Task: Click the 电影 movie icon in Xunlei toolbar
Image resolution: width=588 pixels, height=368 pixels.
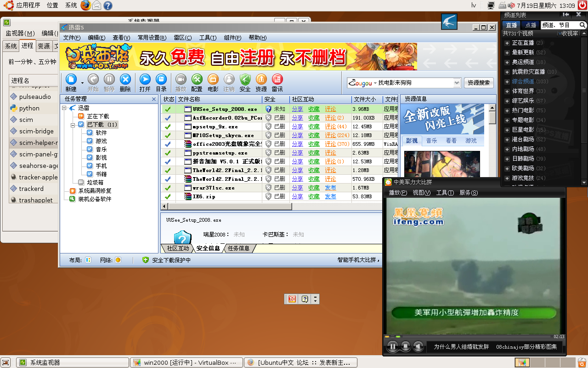Action: [213, 79]
